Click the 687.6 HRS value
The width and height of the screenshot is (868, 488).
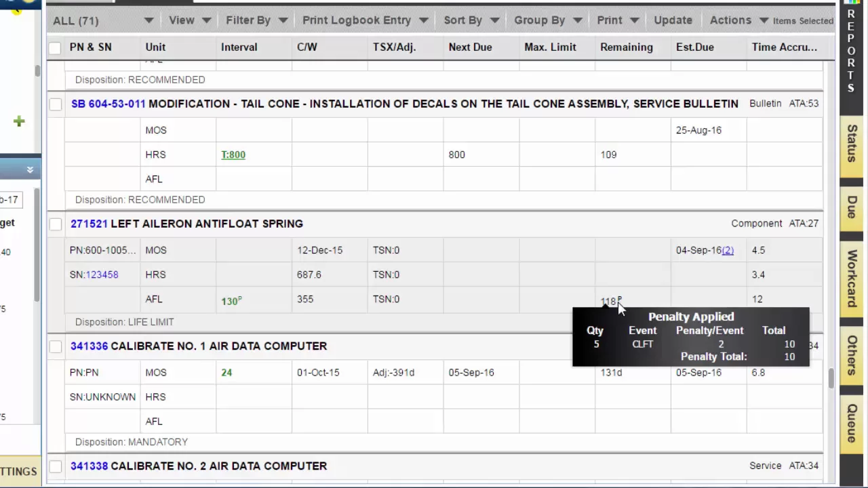(x=309, y=275)
